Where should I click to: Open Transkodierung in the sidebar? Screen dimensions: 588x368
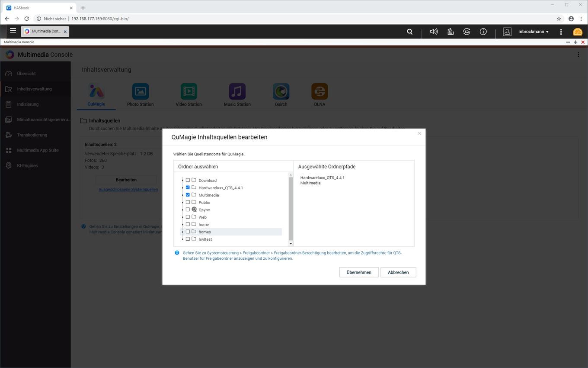(x=35, y=135)
